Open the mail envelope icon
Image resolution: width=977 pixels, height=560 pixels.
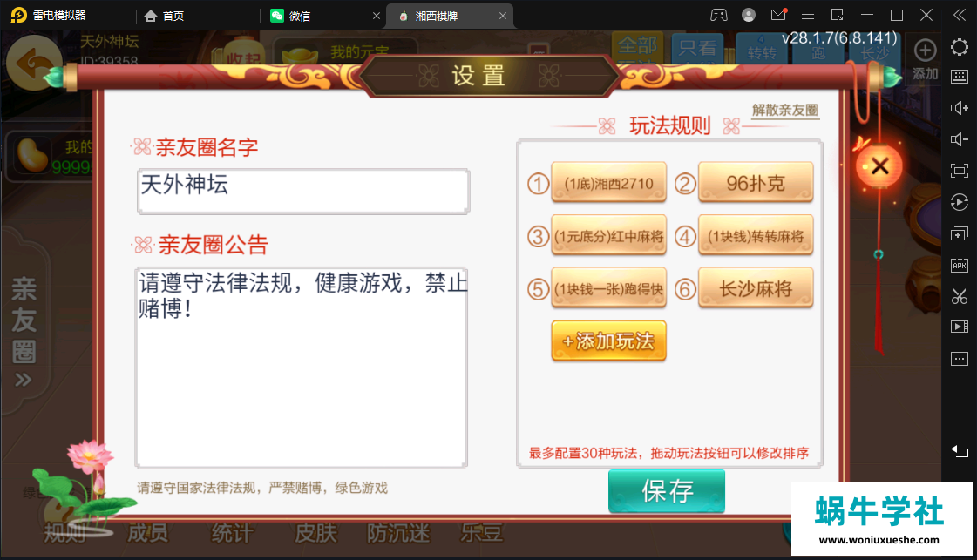tap(778, 15)
